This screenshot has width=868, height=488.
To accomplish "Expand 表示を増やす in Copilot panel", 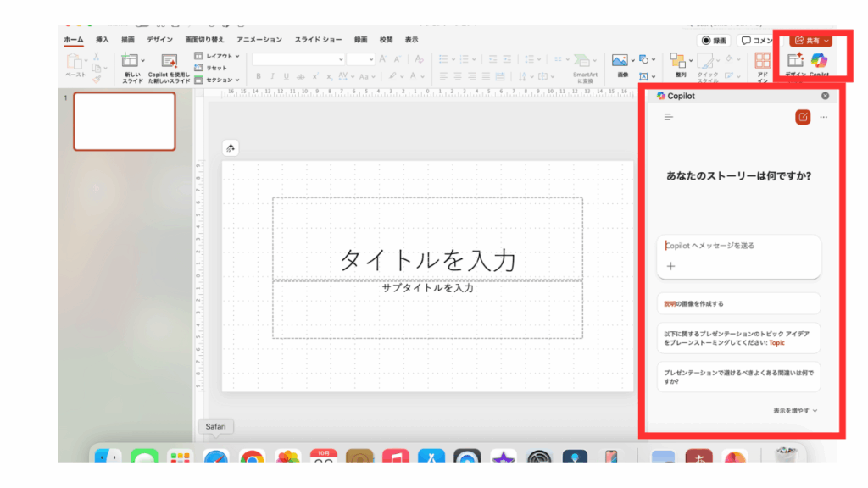I will (795, 410).
